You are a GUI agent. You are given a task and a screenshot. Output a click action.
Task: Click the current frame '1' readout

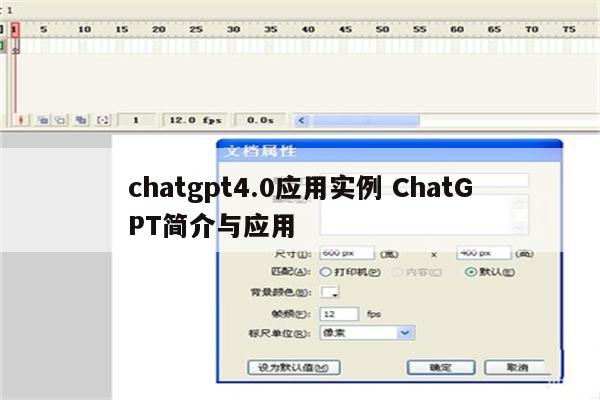[136, 120]
